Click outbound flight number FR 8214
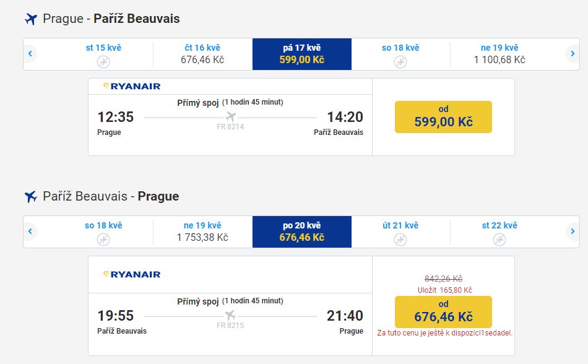588x364 pixels. [x=230, y=126]
